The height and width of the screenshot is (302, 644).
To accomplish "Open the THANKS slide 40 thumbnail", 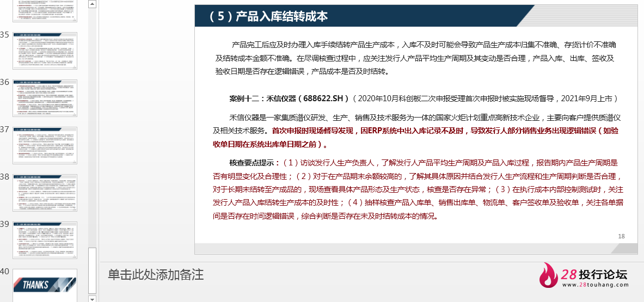I will [x=45, y=285].
